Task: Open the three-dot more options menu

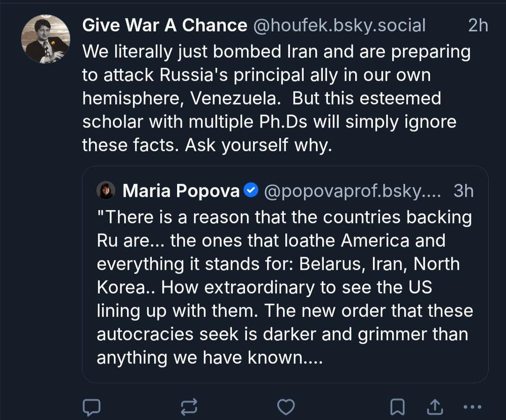Action: tap(472, 406)
